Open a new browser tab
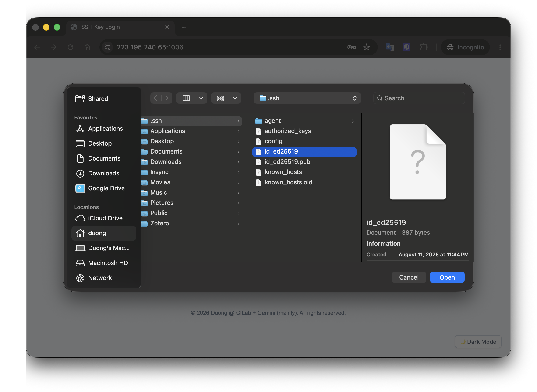The width and height of the screenshot is (537, 392). pos(184,27)
